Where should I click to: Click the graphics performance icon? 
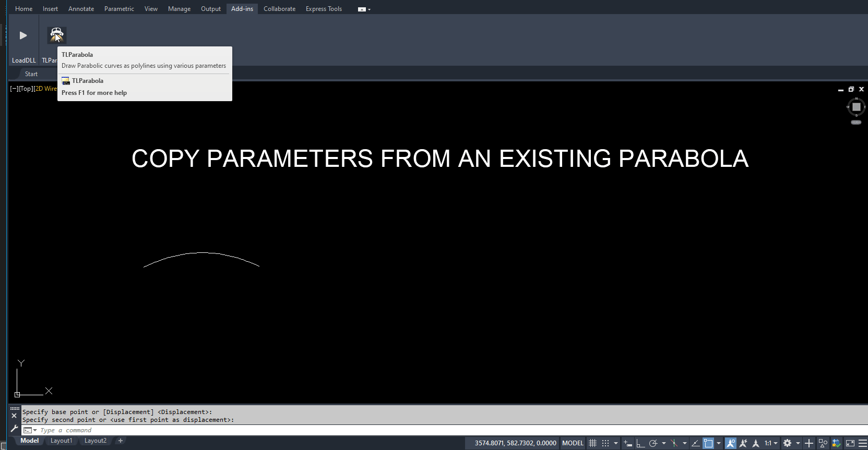pyautogui.click(x=837, y=443)
